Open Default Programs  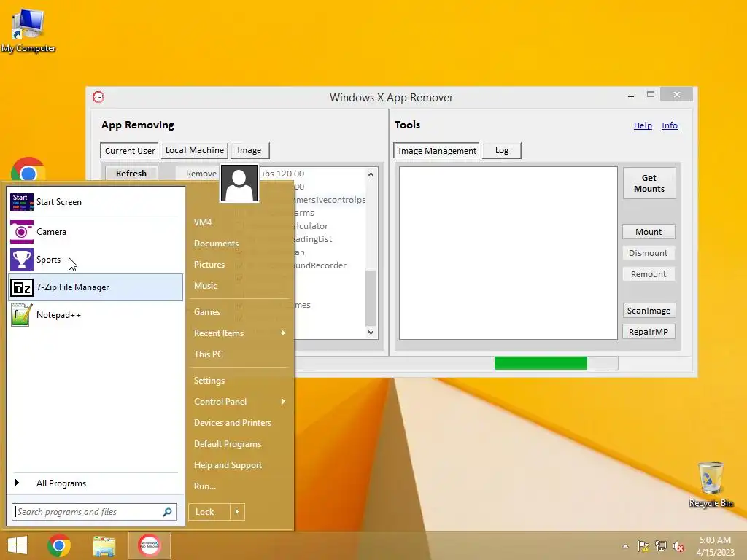(228, 444)
